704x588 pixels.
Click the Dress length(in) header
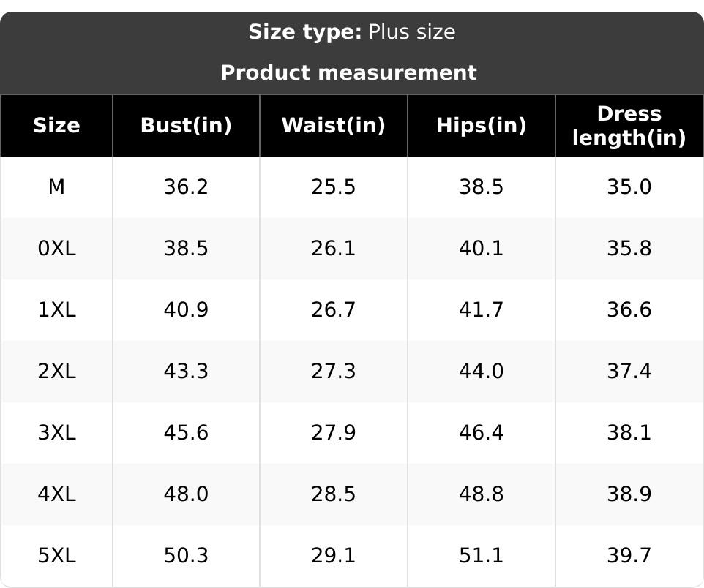(x=629, y=125)
